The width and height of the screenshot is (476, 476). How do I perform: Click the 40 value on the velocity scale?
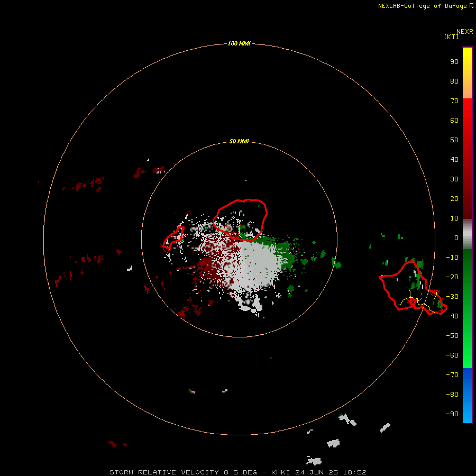454,159
